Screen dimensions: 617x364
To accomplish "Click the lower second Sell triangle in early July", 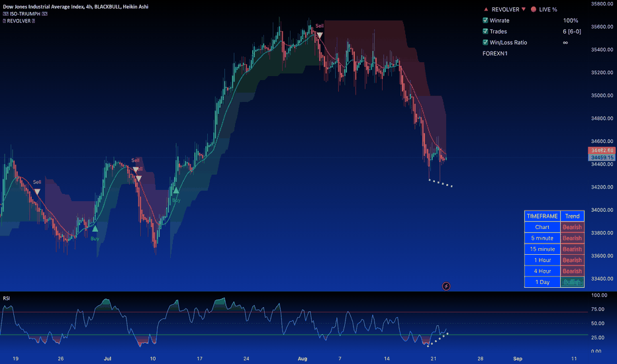I will pyautogui.click(x=138, y=178).
